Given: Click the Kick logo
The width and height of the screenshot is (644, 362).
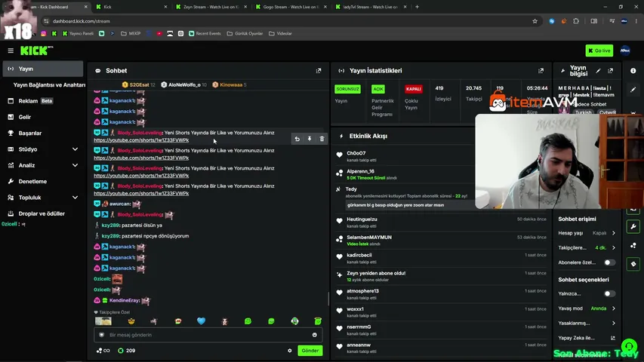Looking at the screenshot, I should (36, 51).
